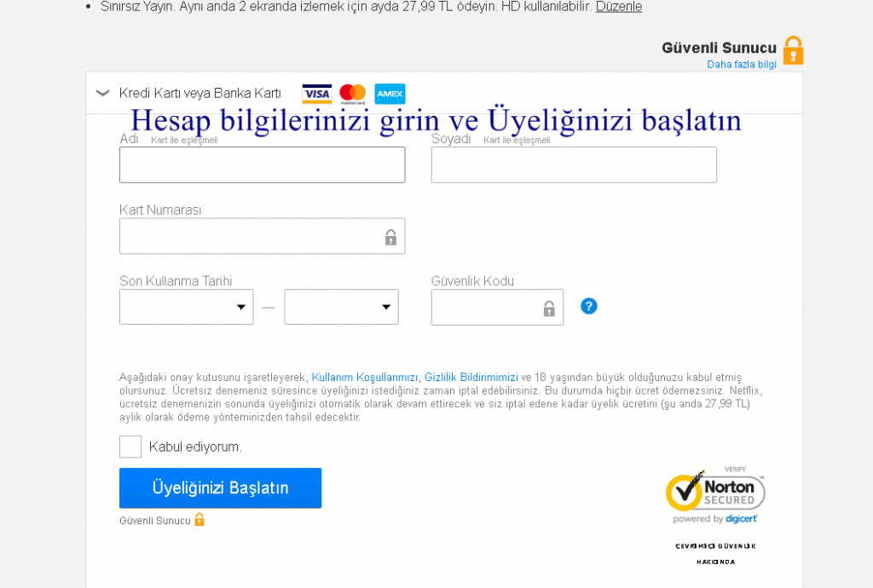Click the Kabul ediyorum label text
This screenshot has width=873, height=588.
click(195, 447)
